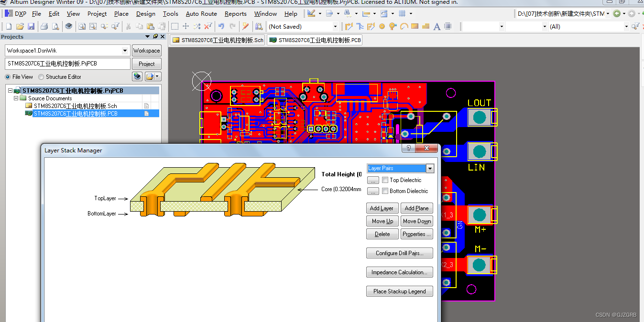Click the Save floppy disk icon
Viewport: 644px width, 322px height.
coord(31,26)
